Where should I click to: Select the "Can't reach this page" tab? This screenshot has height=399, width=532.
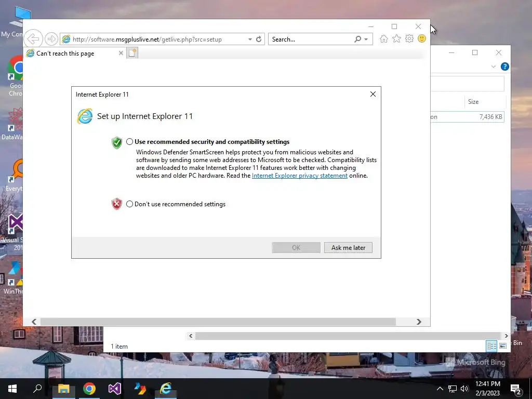tap(75, 54)
